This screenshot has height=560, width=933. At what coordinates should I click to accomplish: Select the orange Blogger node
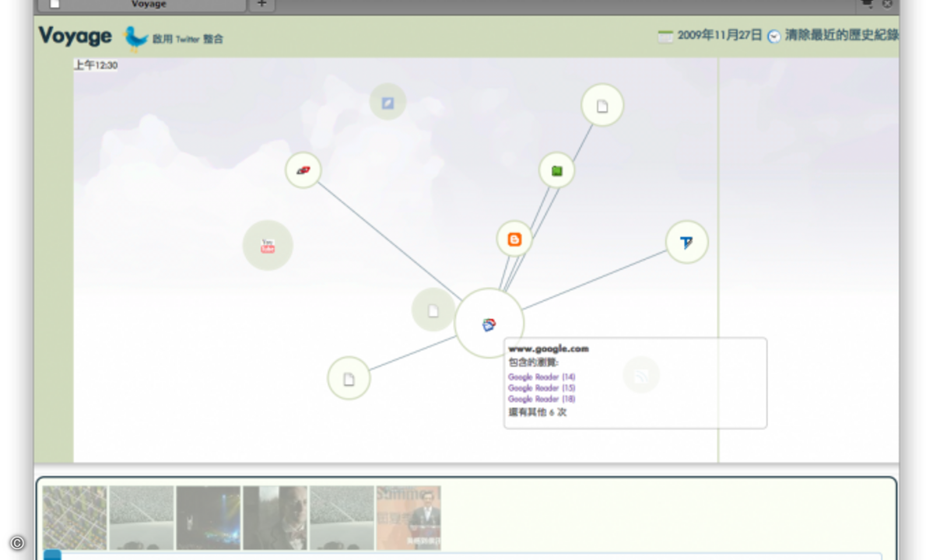pos(514,239)
